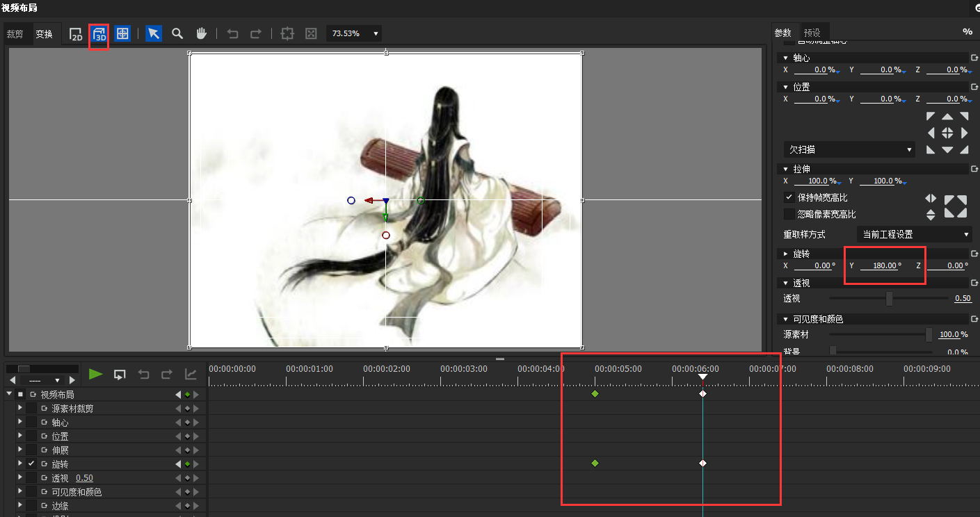The height and width of the screenshot is (517, 980).
Task: Select the arrow selection tool
Action: point(154,33)
